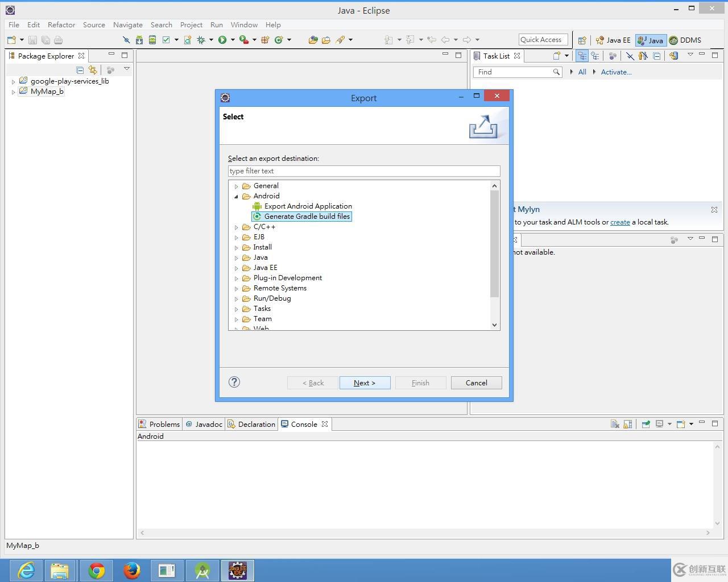The height and width of the screenshot is (582, 728).
Task: Click Display Selected Console icon
Action: click(660, 424)
